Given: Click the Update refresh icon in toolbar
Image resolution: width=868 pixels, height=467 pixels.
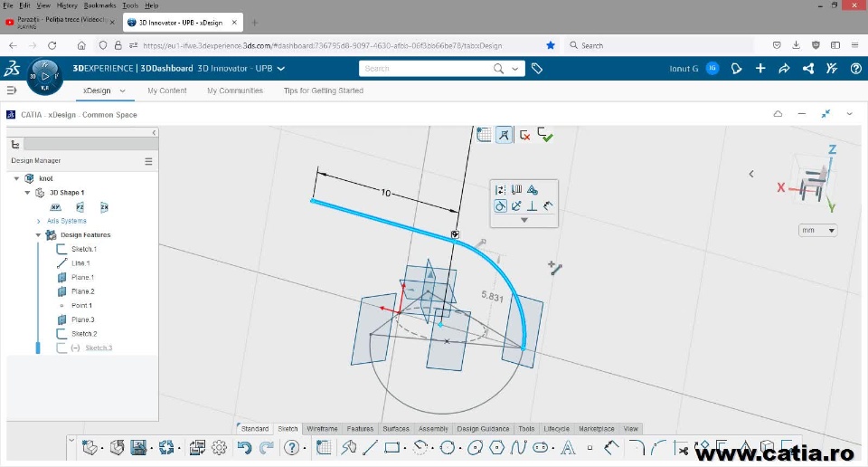Looking at the screenshot, I should (x=166, y=448).
